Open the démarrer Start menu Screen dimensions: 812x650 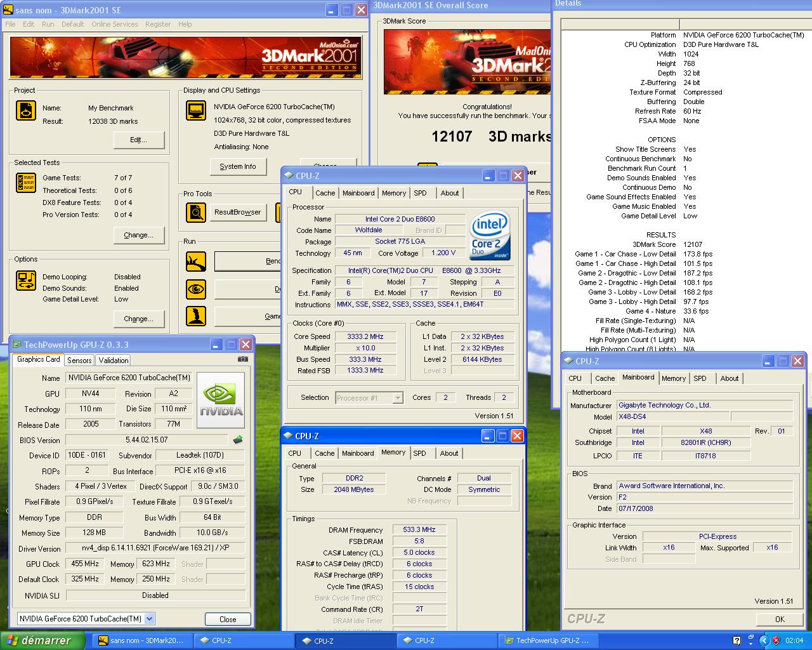[43, 640]
